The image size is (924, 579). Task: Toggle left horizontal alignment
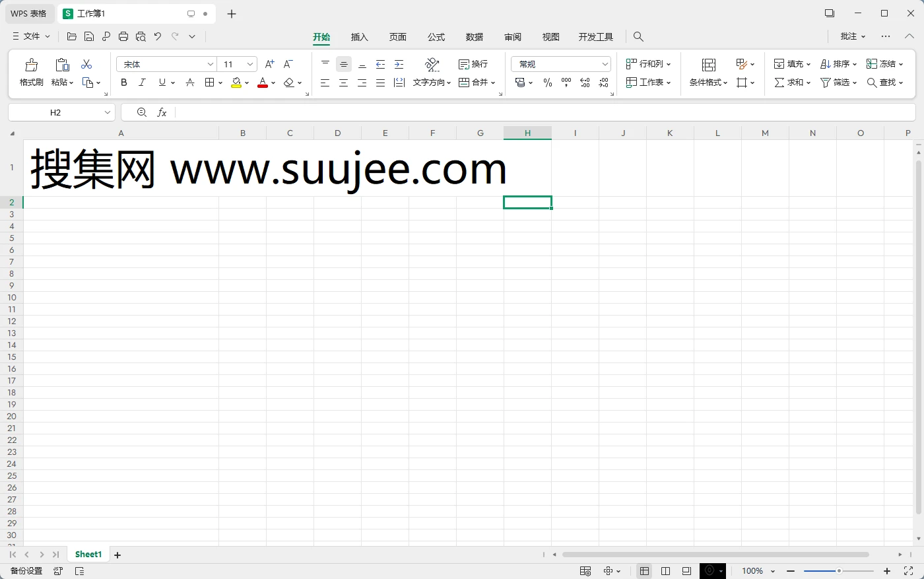[325, 83]
